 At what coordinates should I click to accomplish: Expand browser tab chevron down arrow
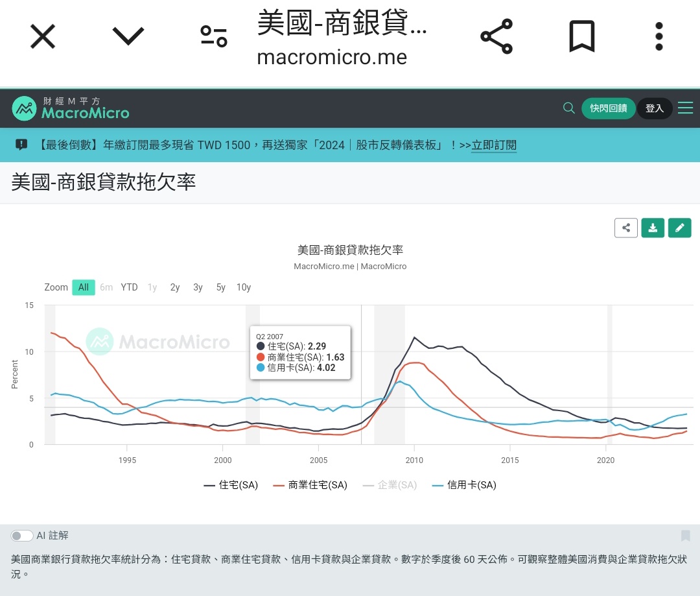(128, 36)
